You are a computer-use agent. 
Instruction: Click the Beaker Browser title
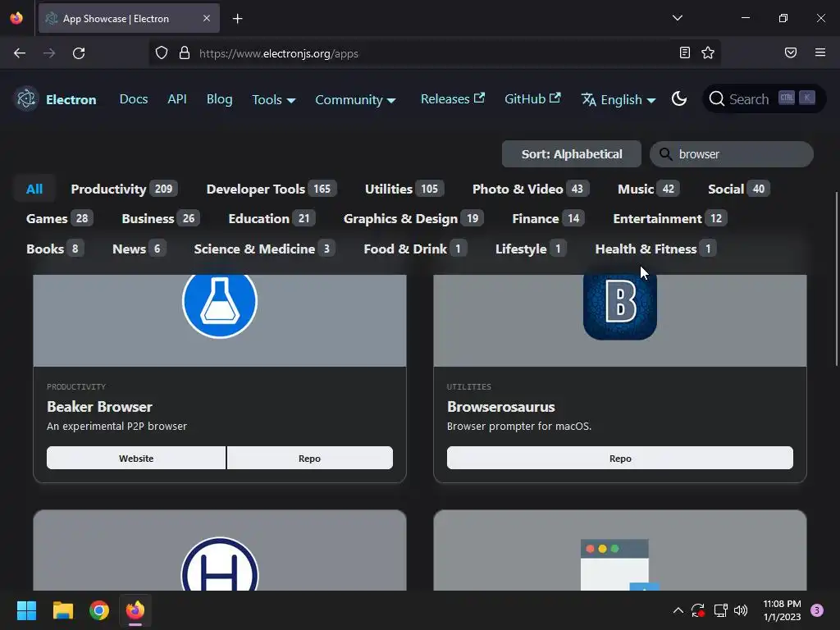[x=99, y=407]
